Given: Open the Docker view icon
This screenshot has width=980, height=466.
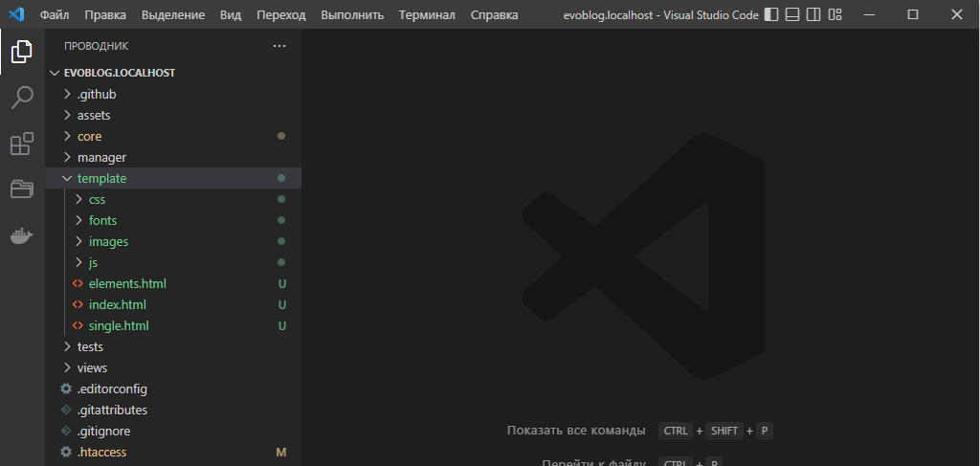Looking at the screenshot, I should pos(21,235).
